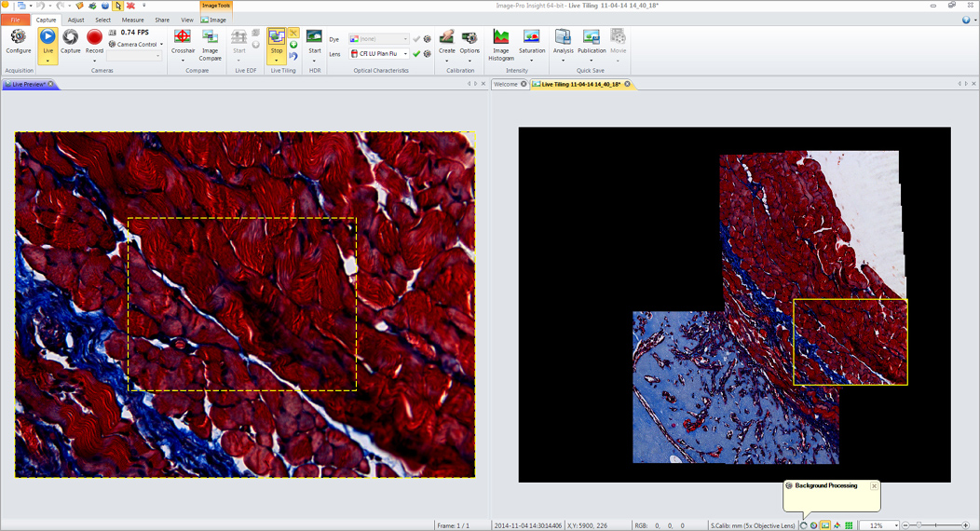The width and height of the screenshot is (980, 531).
Task: Expand the Crosshair dropdown arrow
Action: [183, 61]
